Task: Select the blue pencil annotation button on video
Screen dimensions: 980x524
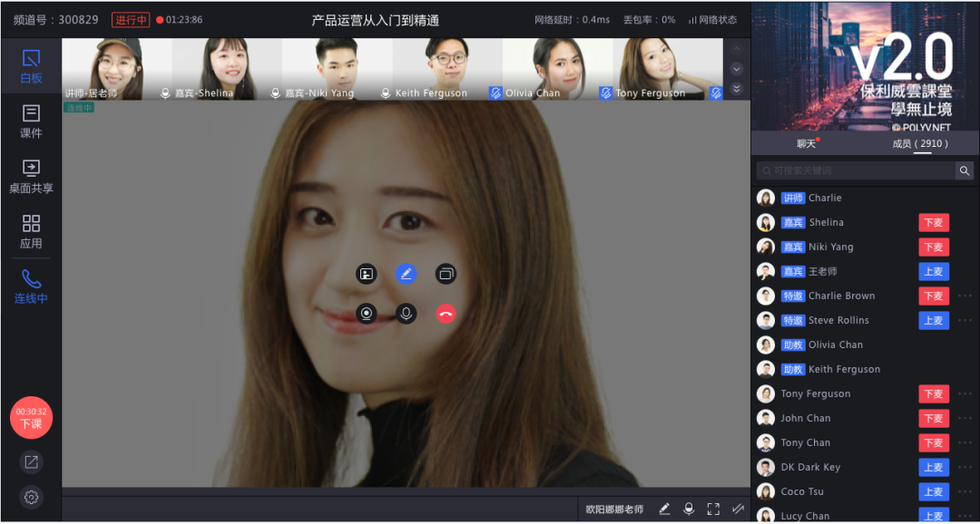Action: (406, 274)
